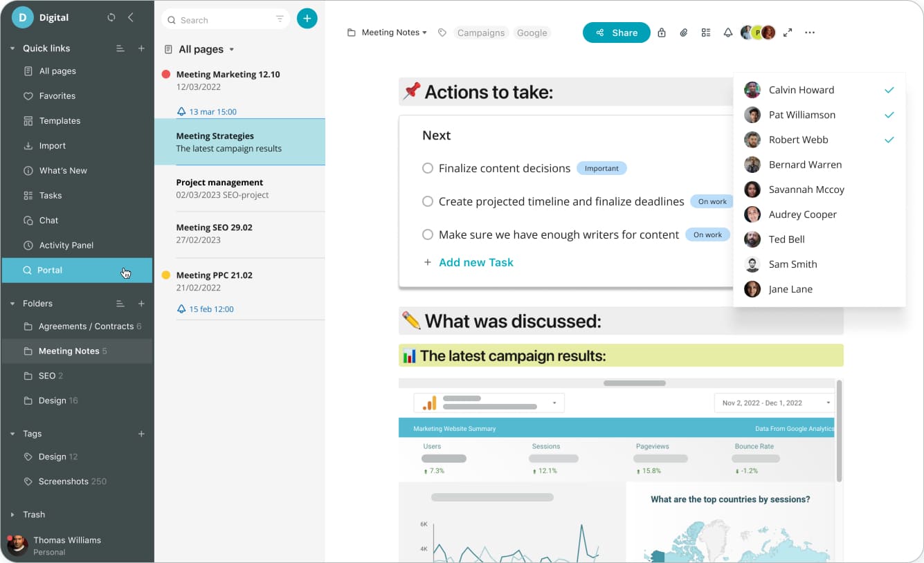The height and width of the screenshot is (563, 924).
Task: Select assignee Savannah Mccoy from the list
Action: pos(806,190)
